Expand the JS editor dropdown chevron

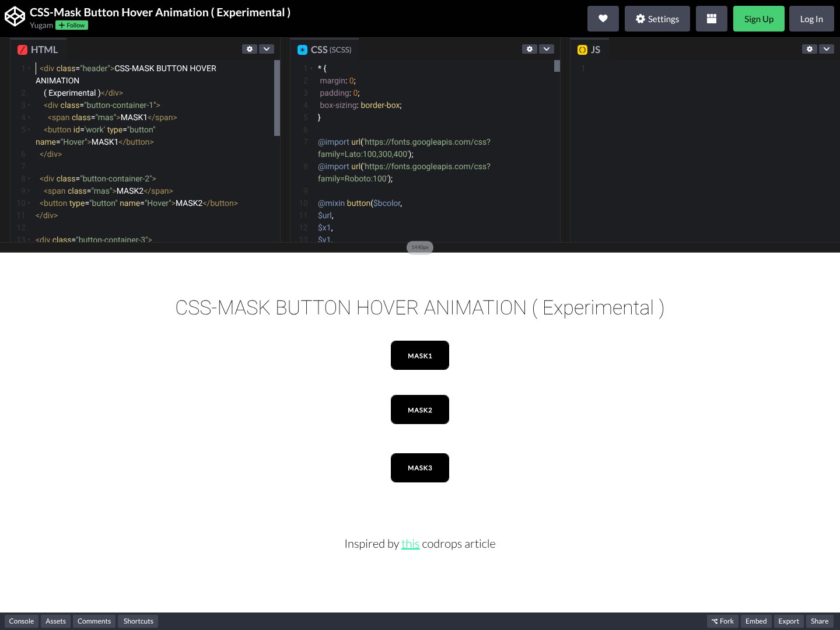coord(827,49)
